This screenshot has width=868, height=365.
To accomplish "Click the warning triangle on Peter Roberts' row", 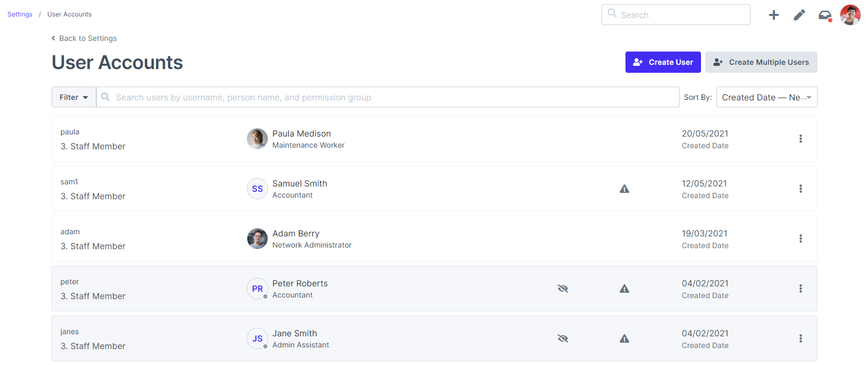I will (x=624, y=288).
